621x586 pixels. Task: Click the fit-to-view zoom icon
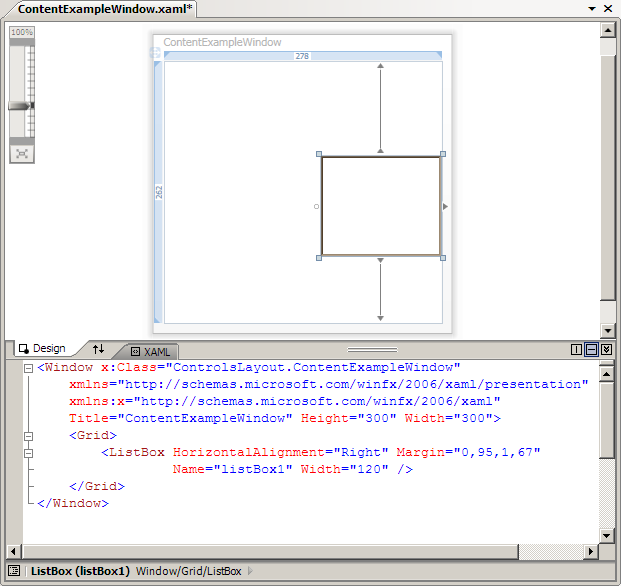22,154
